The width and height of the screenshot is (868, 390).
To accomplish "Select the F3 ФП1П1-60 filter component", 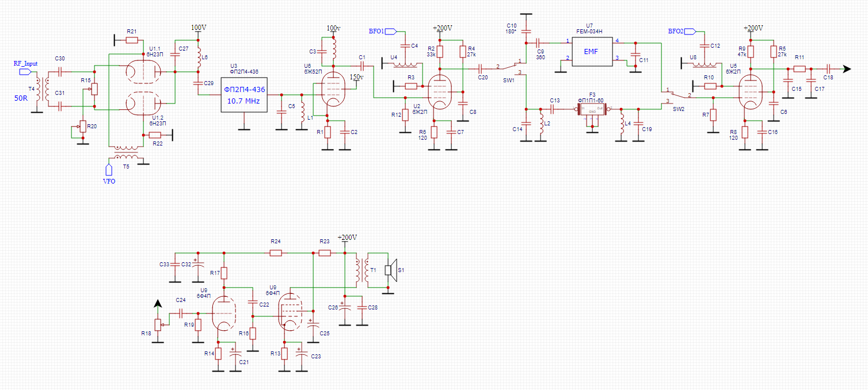I will 592,109.
